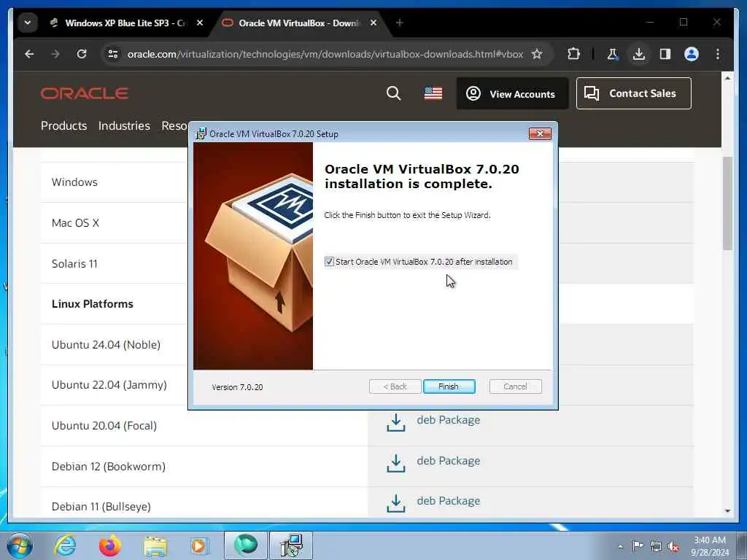The height and width of the screenshot is (560, 747).
Task: Close the Windows XP Blue Lite tab
Action: (200, 23)
